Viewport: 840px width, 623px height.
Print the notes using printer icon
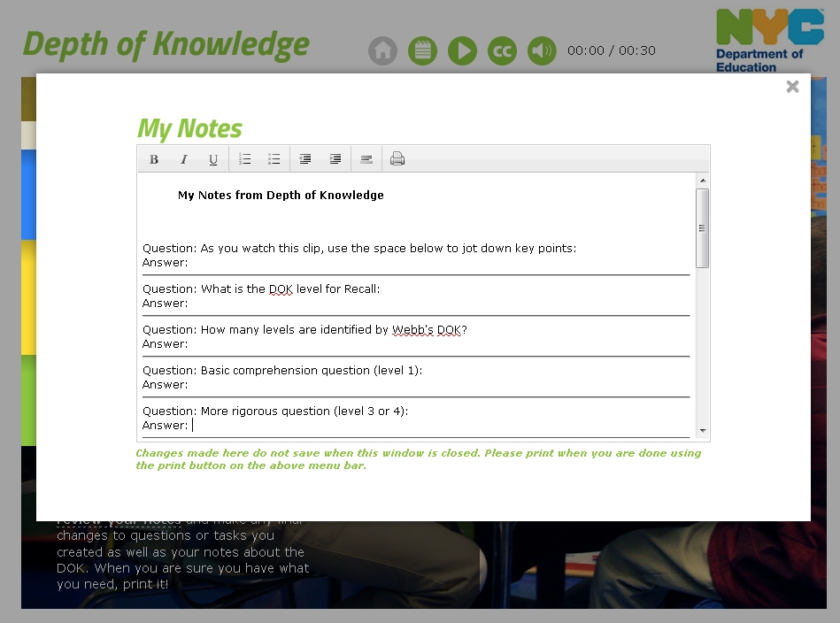[x=397, y=159]
